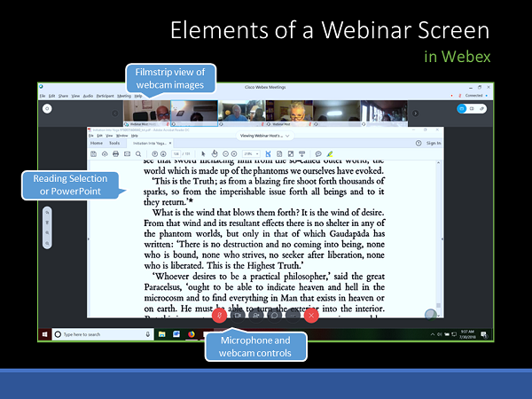Select the highlighted second webcam thumbnail

194,113
